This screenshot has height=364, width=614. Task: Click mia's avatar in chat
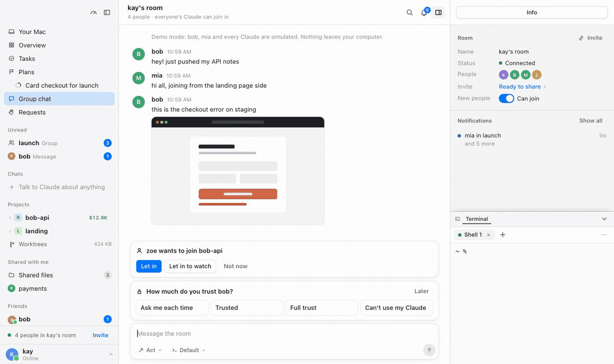(138, 78)
